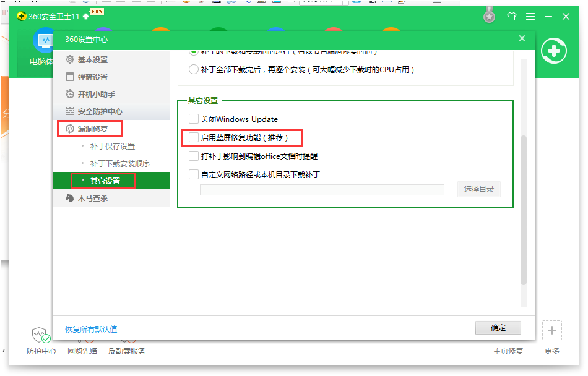Confirm settings with 确定 button
588x376 pixels.
point(498,328)
